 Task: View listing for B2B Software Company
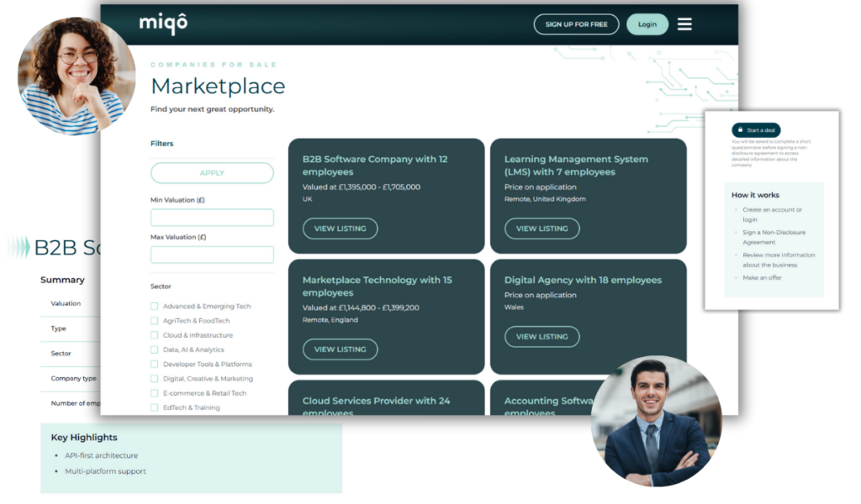(x=340, y=228)
